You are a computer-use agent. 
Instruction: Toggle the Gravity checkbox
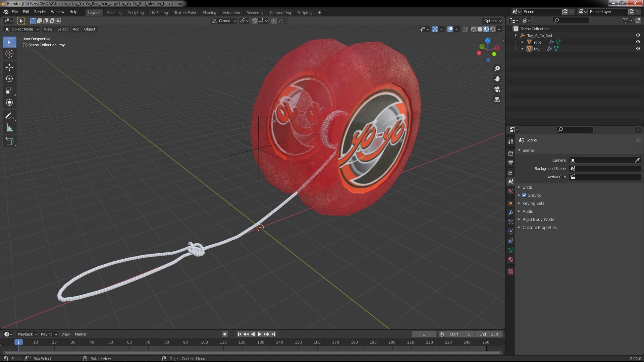tap(524, 195)
